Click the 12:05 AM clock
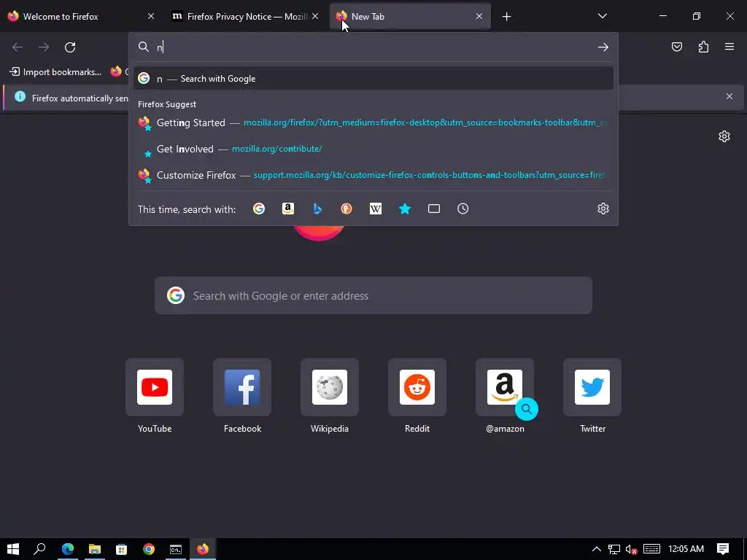The width and height of the screenshot is (747, 560). (x=686, y=549)
